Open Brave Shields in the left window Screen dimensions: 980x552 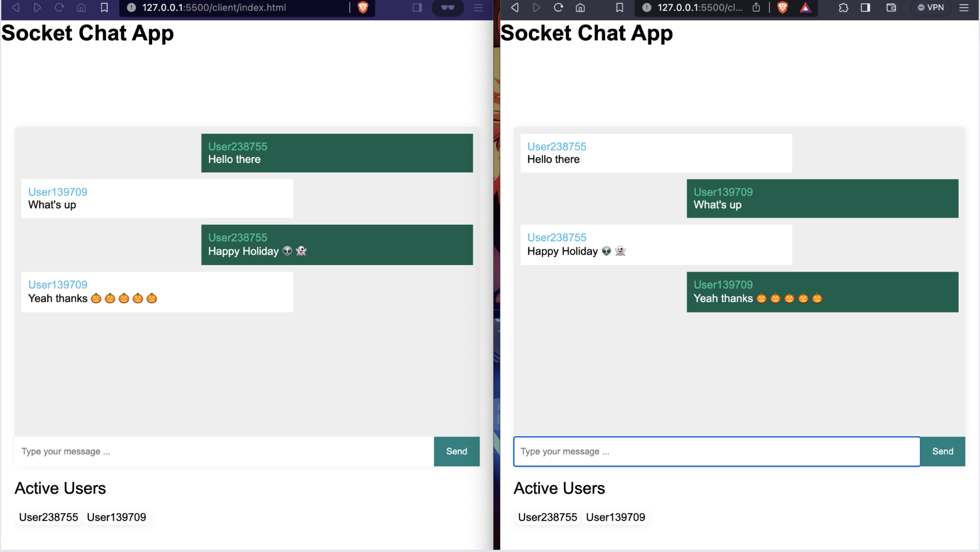point(362,8)
